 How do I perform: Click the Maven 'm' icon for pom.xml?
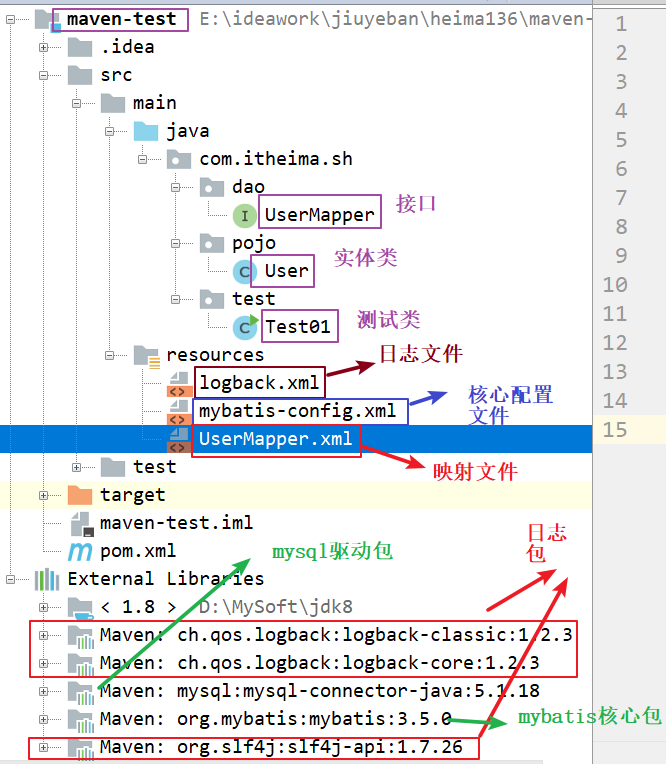tap(79, 551)
